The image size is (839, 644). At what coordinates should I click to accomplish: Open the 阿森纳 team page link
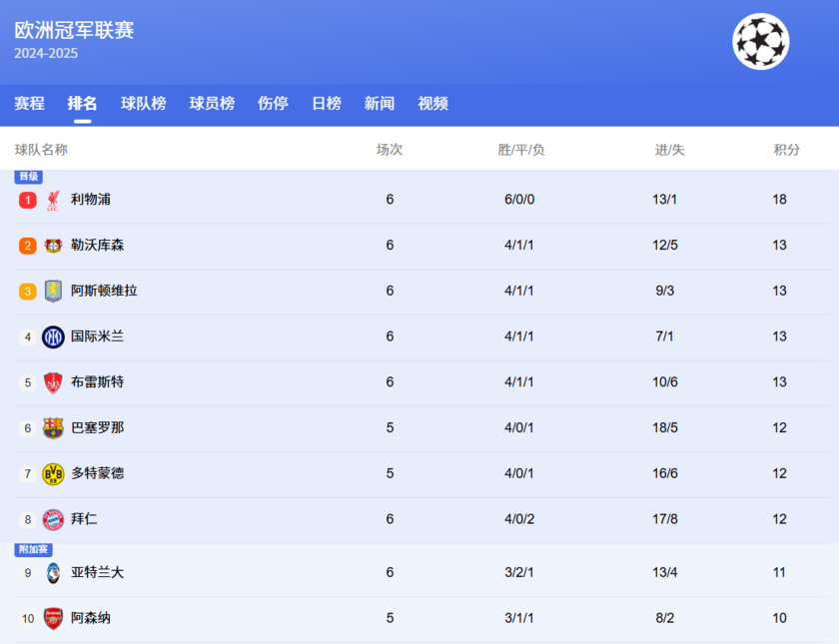(x=92, y=618)
